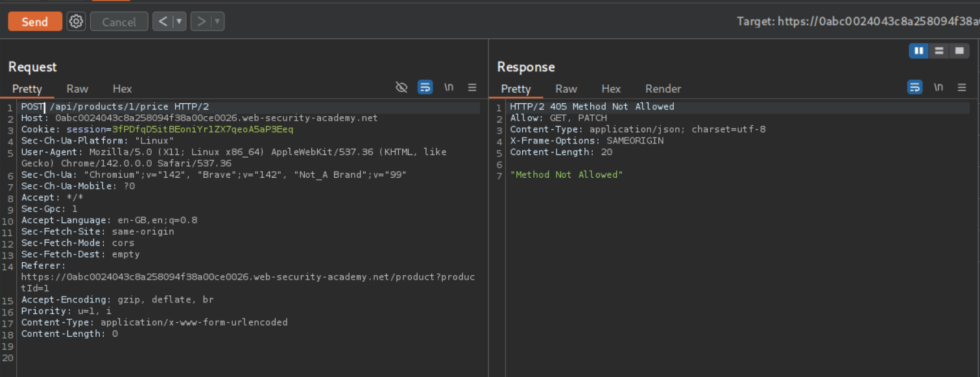Select combined tabbed layout icon
The width and height of the screenshot is (980, 377).
tap(959, 51)
